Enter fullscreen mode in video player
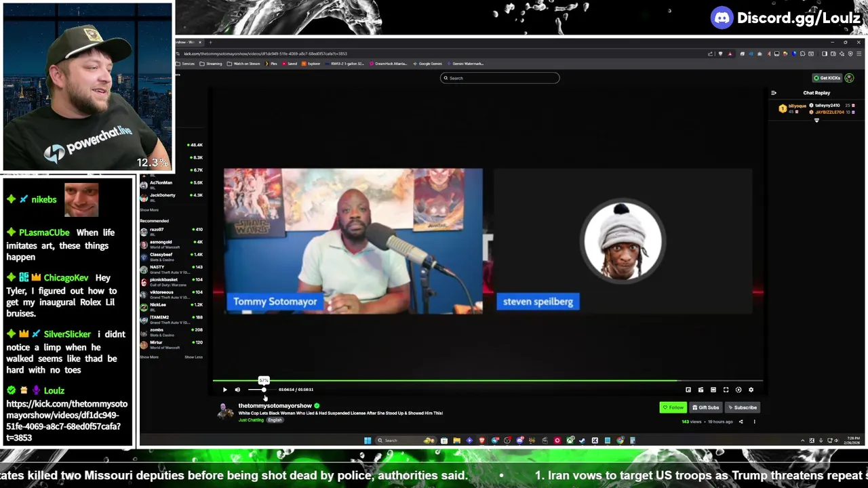This screenshot has height=488, width=868. [726, 390]
